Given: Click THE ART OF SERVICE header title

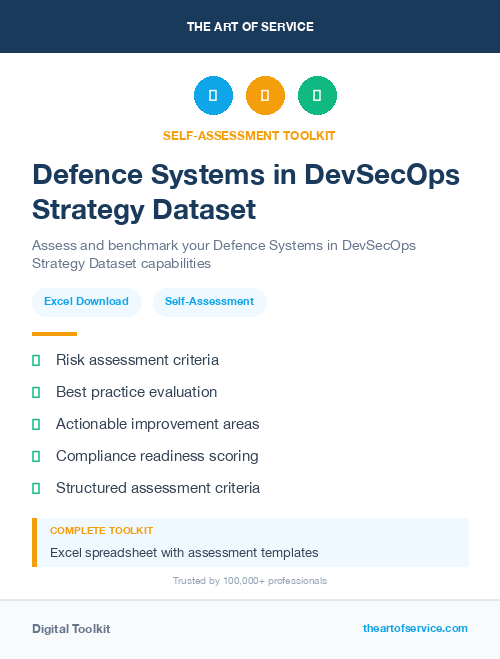Looking at the screenshot, I should click(x=250, y=27).
